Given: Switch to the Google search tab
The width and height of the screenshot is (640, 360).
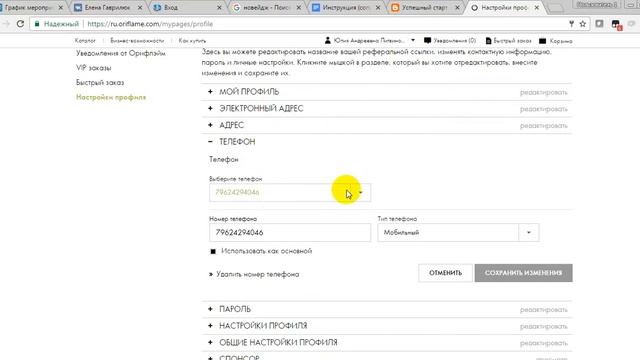Looking at the screenshot, I should click(266, 8).
